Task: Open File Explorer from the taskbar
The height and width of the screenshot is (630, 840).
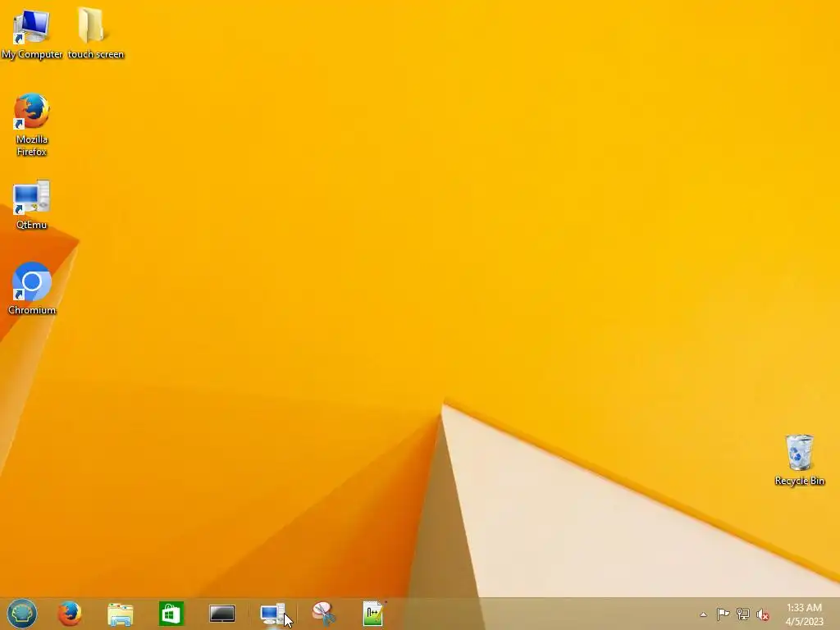Action: (121, 614)
